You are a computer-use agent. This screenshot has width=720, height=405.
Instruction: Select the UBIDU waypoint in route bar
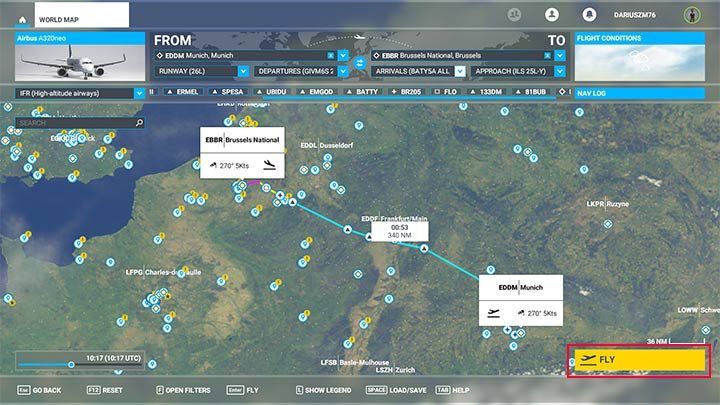[271, 92]
